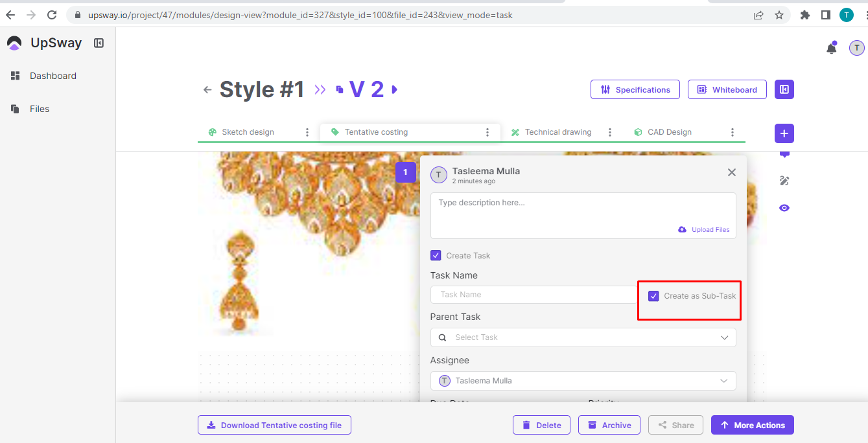Click the purple panel toggle beside Whiteboard
Screen dimensions: 868x443
tap(784, 89)
